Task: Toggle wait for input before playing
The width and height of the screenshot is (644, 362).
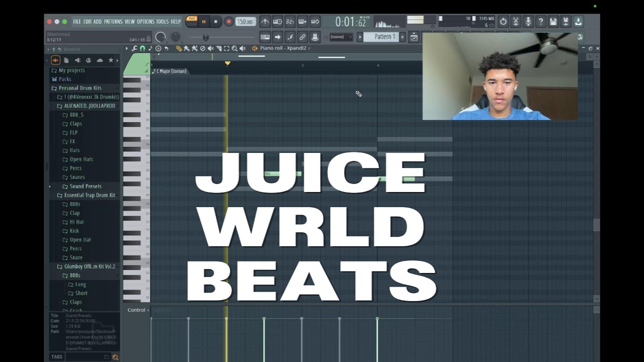Action: click(x=277, y=22)
